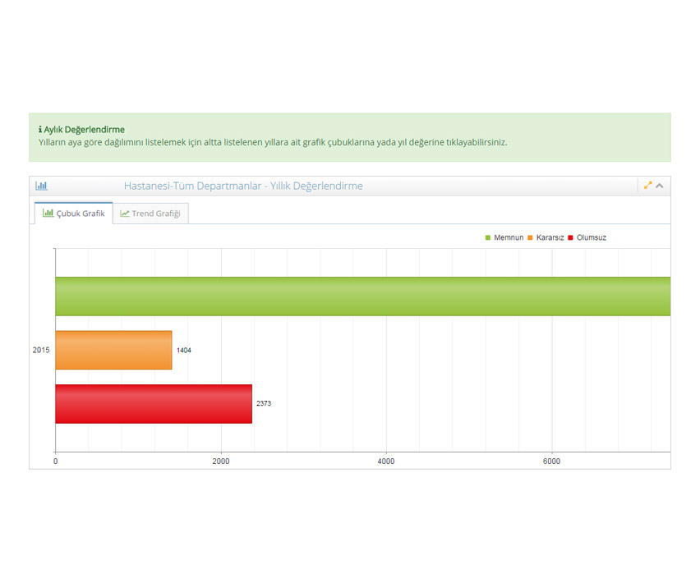Expand the chart panel to fullscreen

[647, 185]
